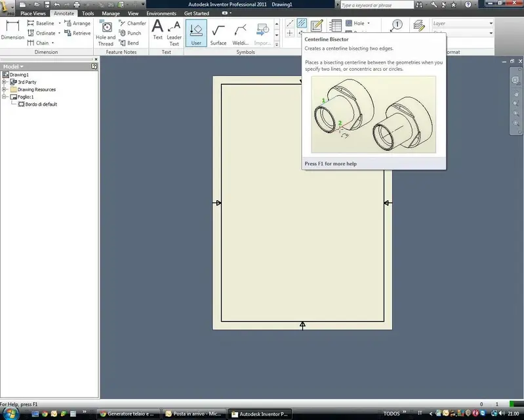Open the Hole and Thread note tool
This screenshot has width=524, height=420.
click(x=106, y=33)
